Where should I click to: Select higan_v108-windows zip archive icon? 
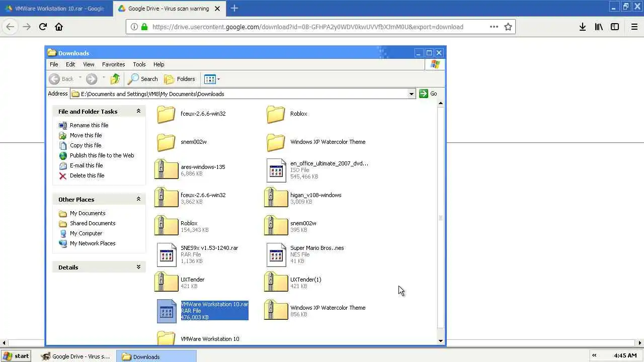click(276, 198)
